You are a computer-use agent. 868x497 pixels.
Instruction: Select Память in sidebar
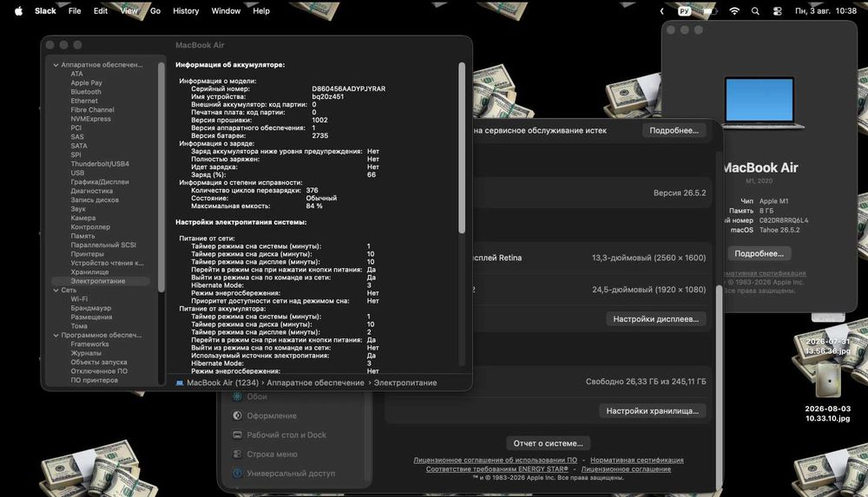point(82,236)
